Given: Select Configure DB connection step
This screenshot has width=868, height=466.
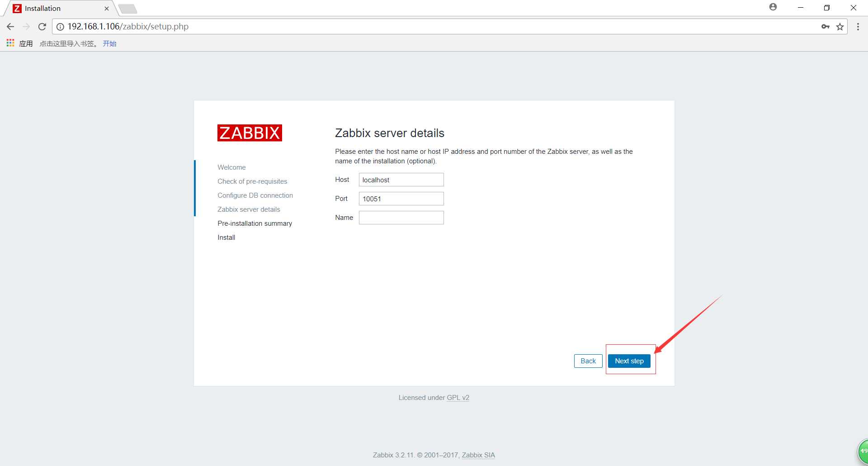Looking at the screenshot, I should tap(255, 195).
